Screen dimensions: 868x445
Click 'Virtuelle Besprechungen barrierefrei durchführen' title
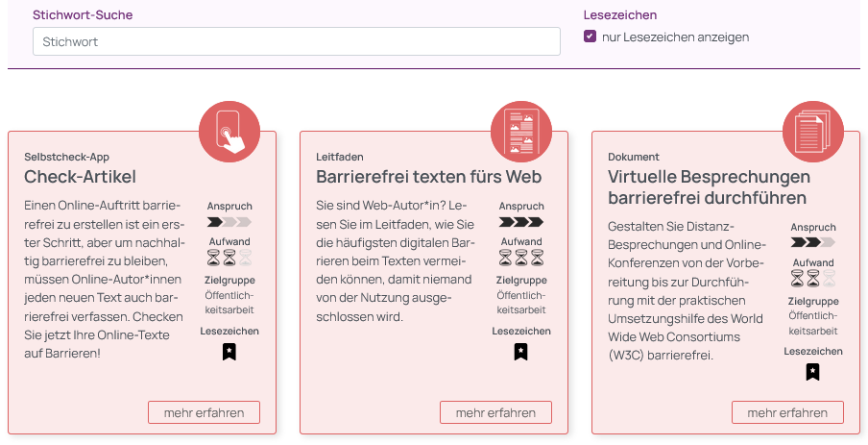[710, 187]
